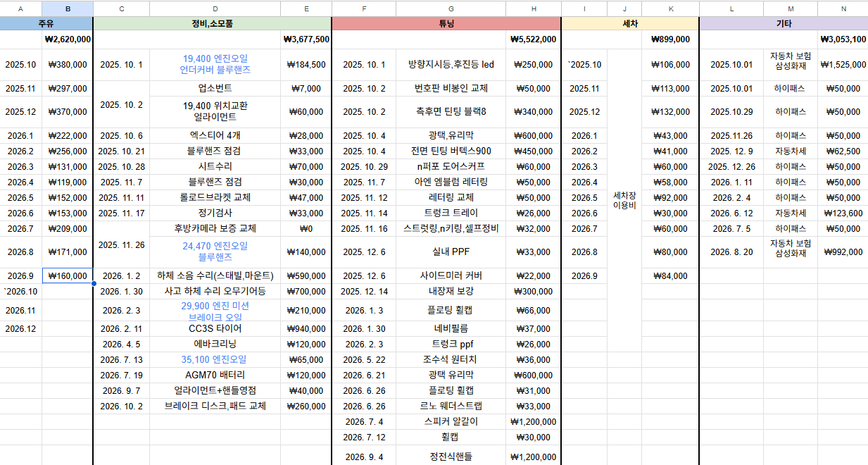Viewport: 868px width, 465px height.
Task: Select the 아엔 엠블럼 레터링 cell
Action: [451, 182]
